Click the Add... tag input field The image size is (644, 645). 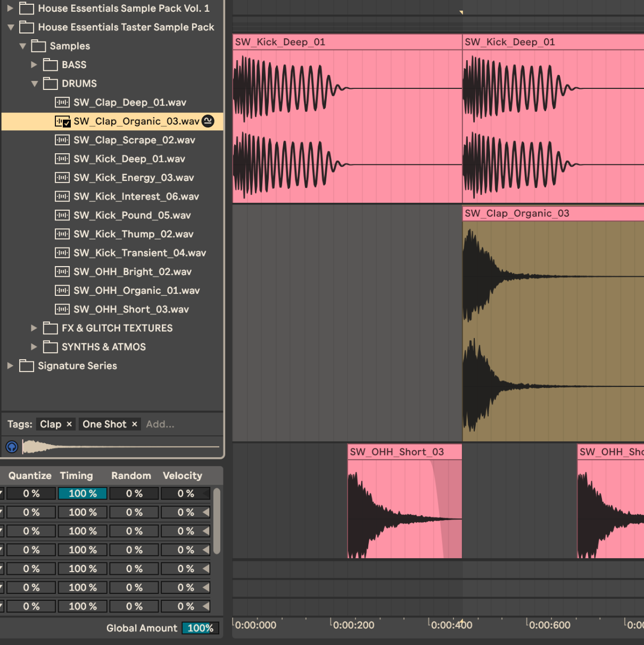tap(160, 424)
